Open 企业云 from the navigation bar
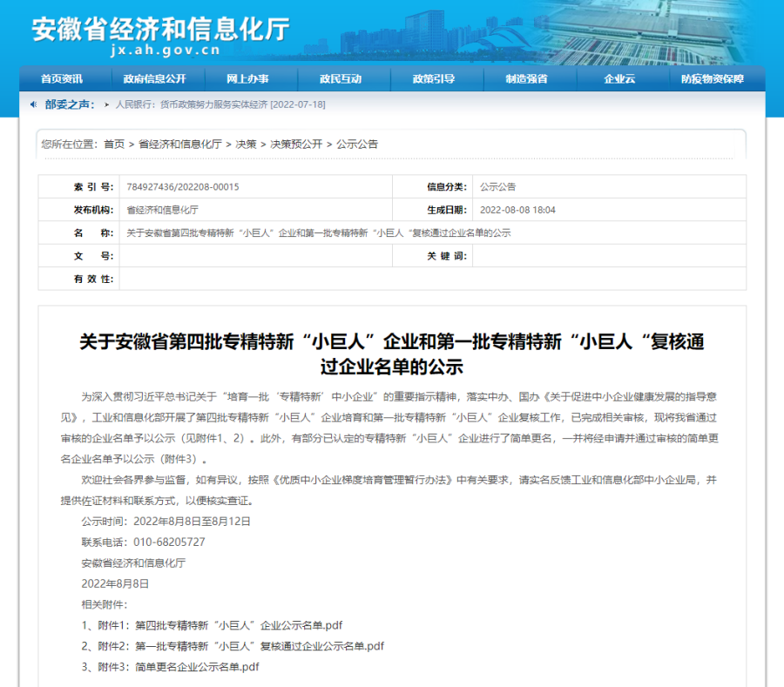The height and width of the screenshot is (687, 784). 619,79
